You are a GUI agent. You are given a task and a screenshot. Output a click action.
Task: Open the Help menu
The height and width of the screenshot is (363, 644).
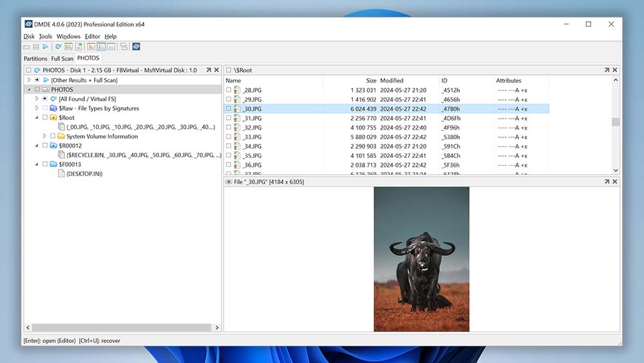click(110, 36)
